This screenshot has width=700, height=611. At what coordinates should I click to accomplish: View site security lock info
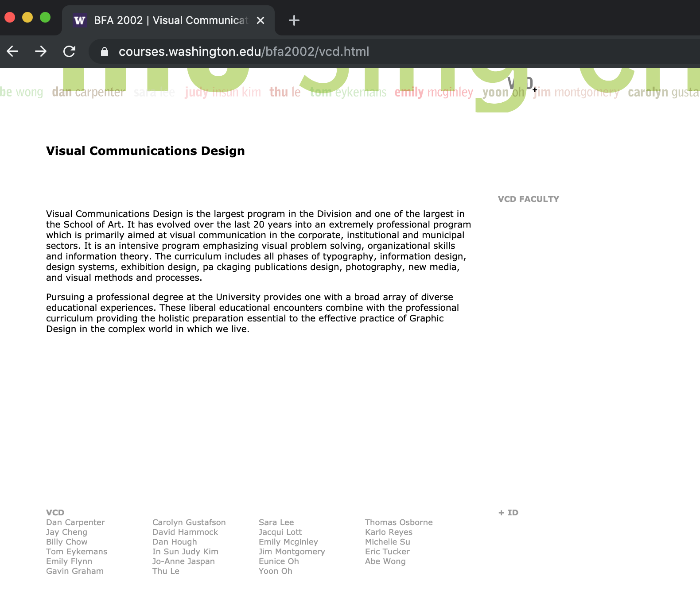(x=105, y=52)
